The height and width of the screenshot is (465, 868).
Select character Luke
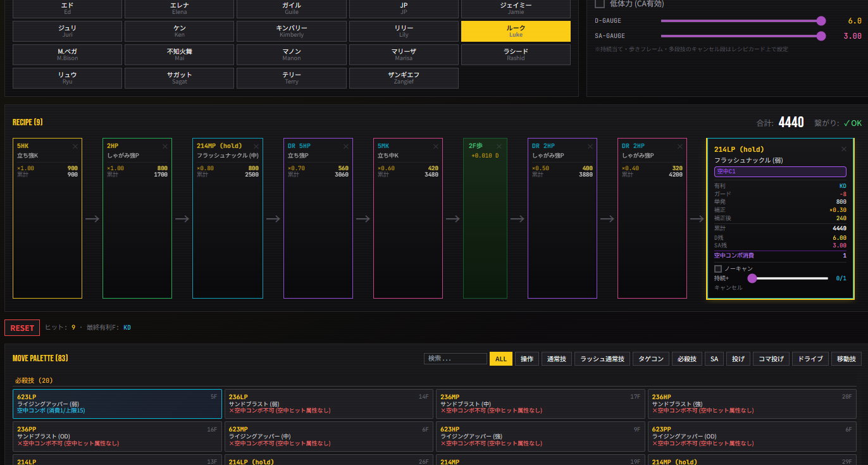516,32
